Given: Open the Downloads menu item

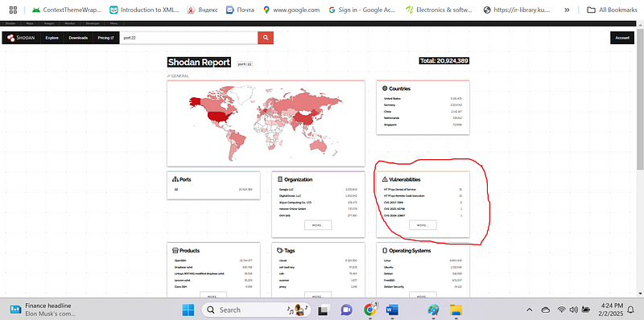Looking at the screenshot, I should tap(78, 38).
